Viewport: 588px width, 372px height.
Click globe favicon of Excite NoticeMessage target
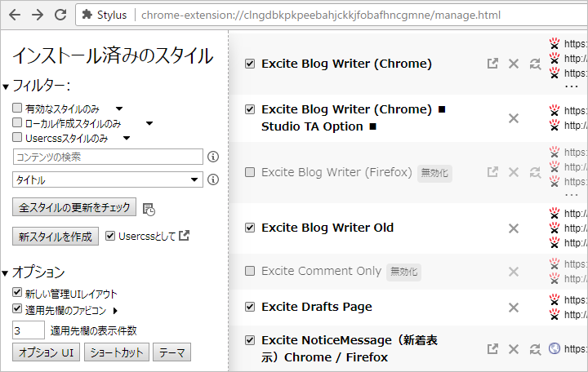pyautogui.click(x=555, y=348)
